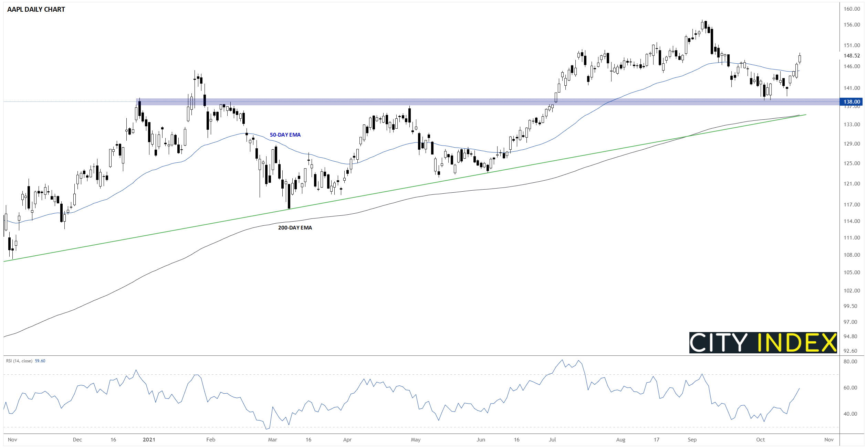Screen dimensions: 868x448
Task: Click the 121.00 price axis label
Action: [x=852, y=184]
